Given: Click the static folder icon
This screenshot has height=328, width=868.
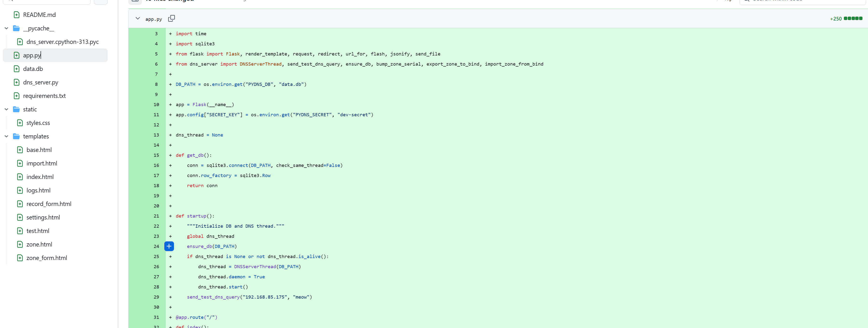Looking at the screenshot, I should [16, 109].
